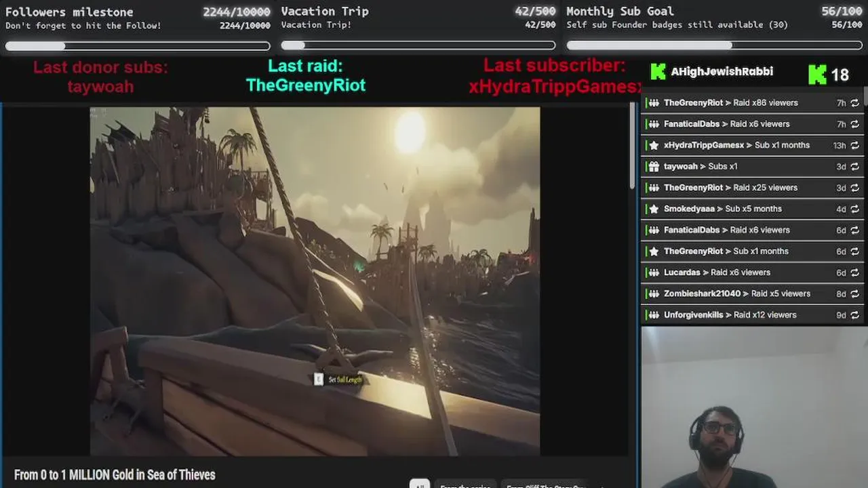Click last donor name taywoah in red overlay

(x=100, y=86)
